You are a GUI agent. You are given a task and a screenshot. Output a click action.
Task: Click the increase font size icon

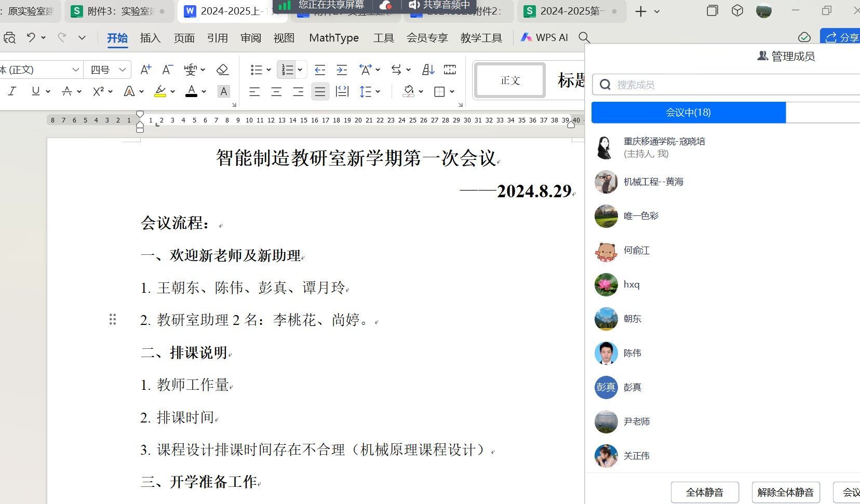pos(146,70)
